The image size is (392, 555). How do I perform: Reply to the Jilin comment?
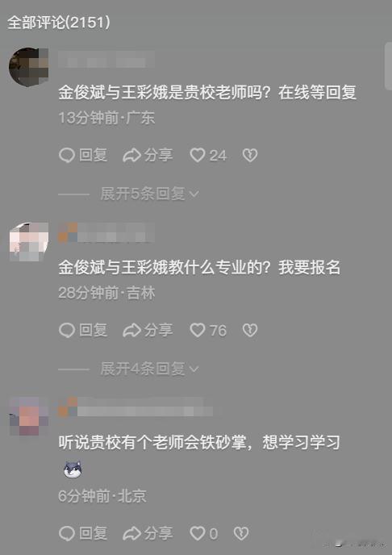click(x=83, y=330)
